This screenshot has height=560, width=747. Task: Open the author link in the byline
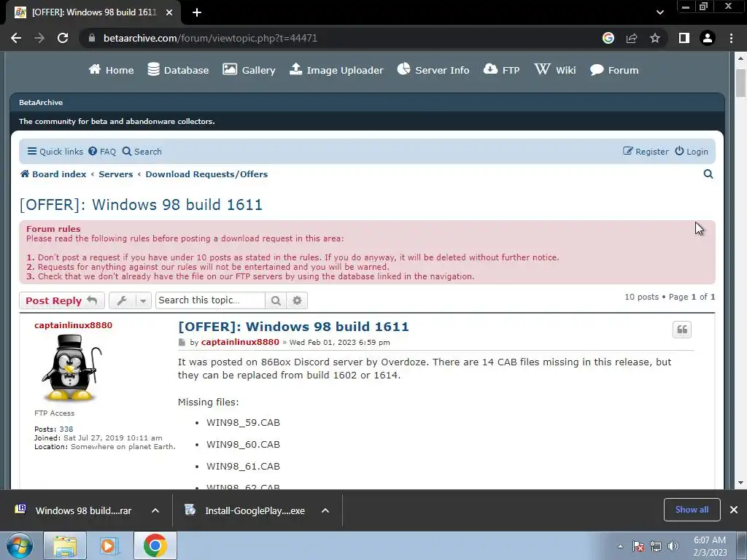(240, 343)
